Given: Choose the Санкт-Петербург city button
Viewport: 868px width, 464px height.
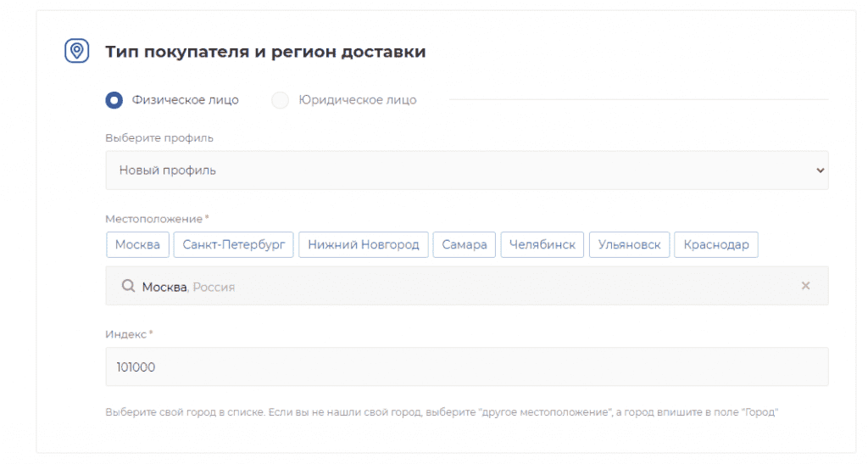Looking at the screenshot, I should (x=234, y=244).
